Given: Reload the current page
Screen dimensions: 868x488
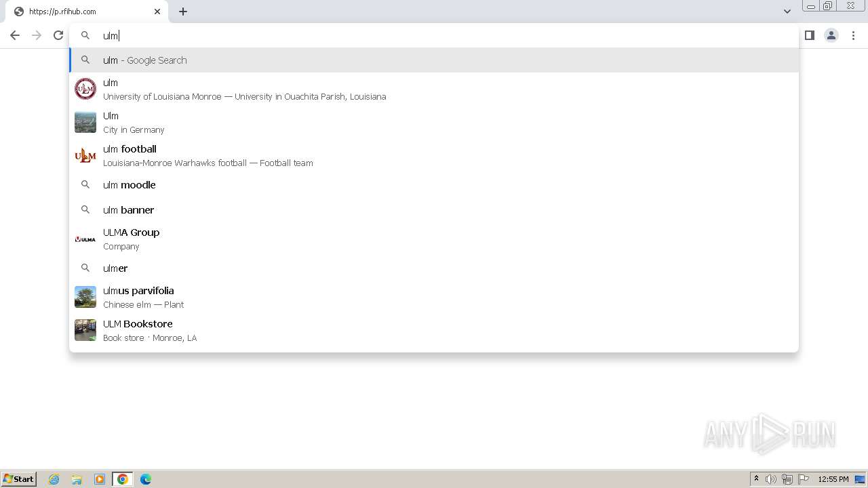Looking at the screenshot, I should (58, 35).
